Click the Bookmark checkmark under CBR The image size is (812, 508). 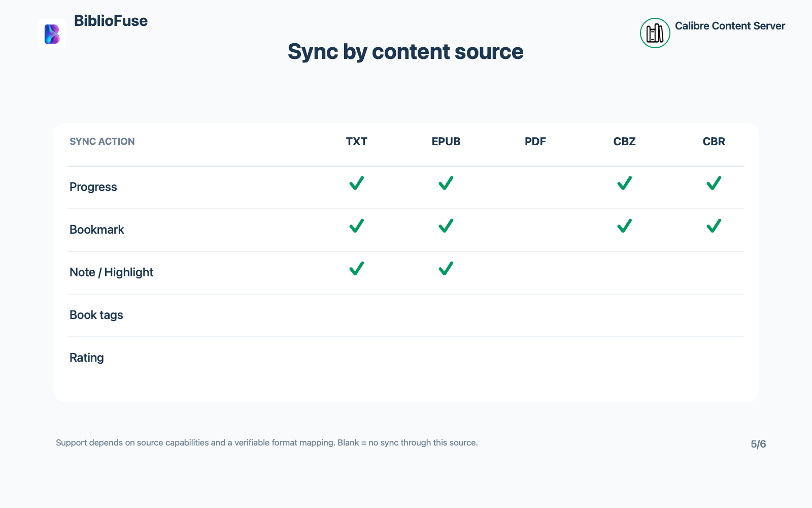(x=714, y=226)
